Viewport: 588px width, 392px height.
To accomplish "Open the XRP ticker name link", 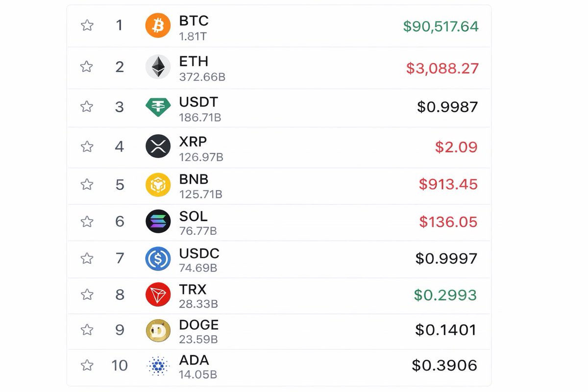I will pos(193,142).
